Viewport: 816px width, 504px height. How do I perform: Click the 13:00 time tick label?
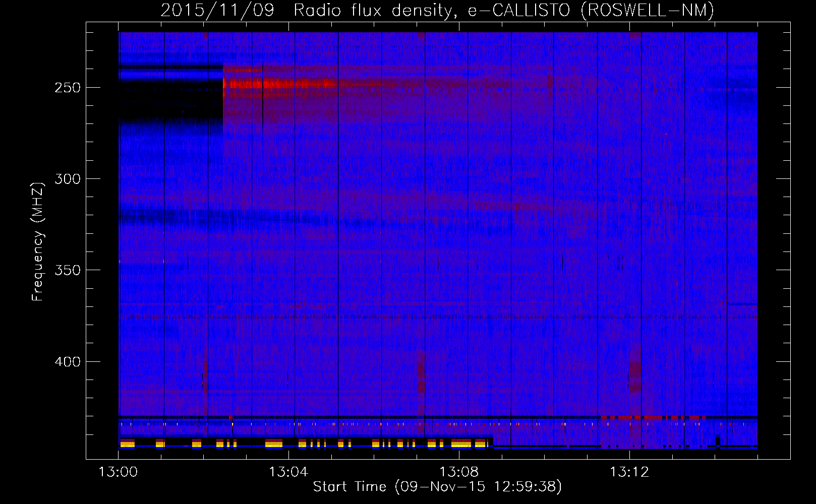click(x=118, y=472)
